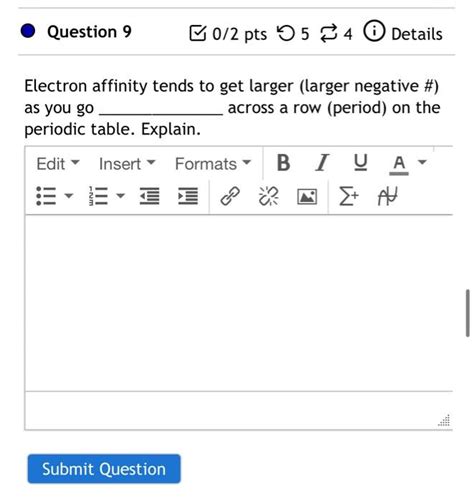
Task: Open text color picker dropdown arrow
Action: (x=422, y=162)
